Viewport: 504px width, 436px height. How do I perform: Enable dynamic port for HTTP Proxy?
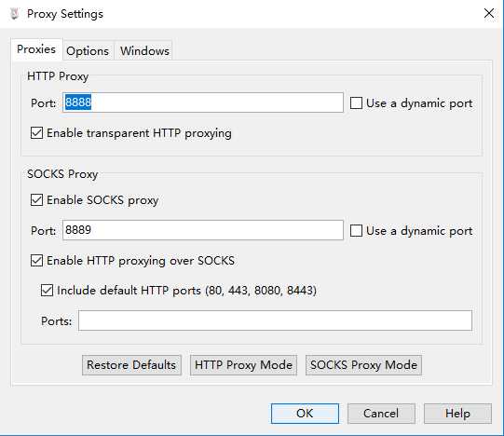pos(356,103)
